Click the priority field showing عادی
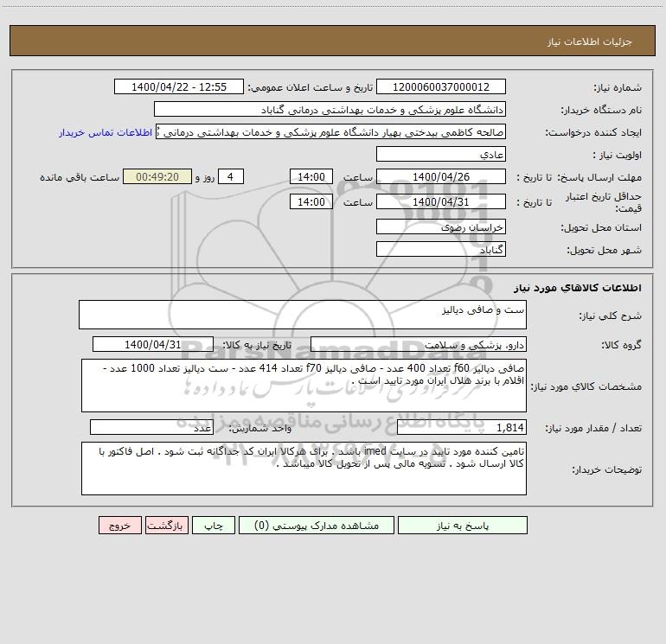Screen dimensions: 666x644 tap(441, 154)
